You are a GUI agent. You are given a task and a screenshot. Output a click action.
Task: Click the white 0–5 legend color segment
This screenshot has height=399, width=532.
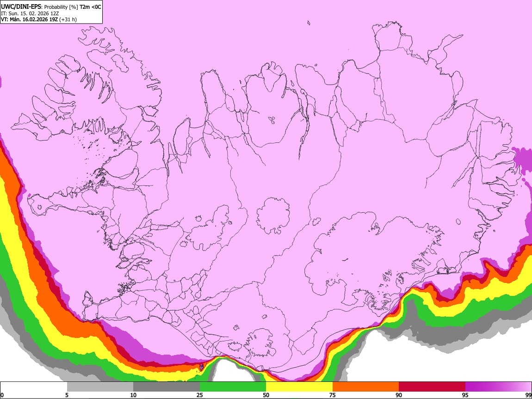coord(34,387)
